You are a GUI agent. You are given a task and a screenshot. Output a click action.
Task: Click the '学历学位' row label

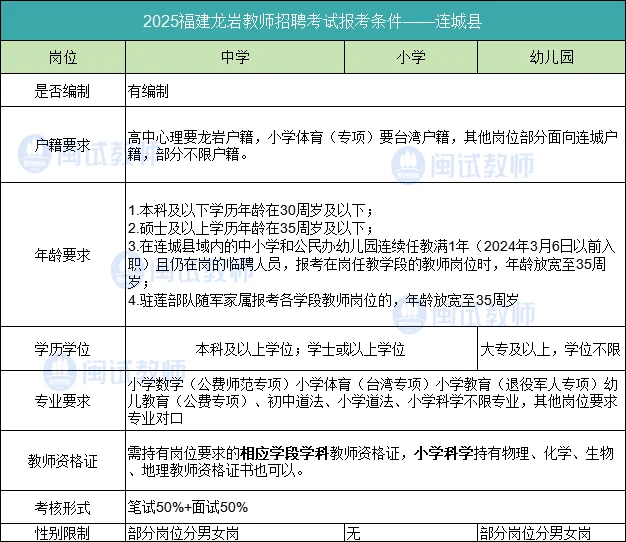point(62,349)
